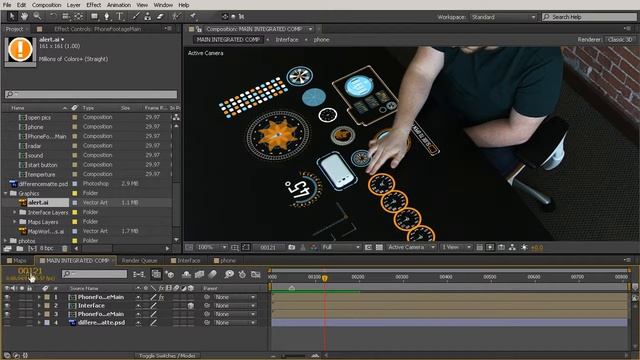Image resolution: width=640 pixels, height=360 pixels.
Task: Select the Brush tool
Action: 136,16
